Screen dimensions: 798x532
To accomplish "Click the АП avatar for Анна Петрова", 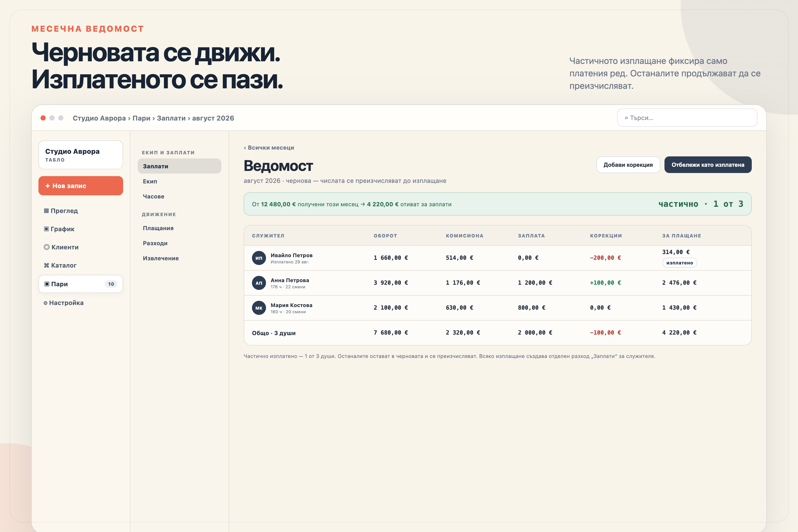I will click(x=259, y=283).
